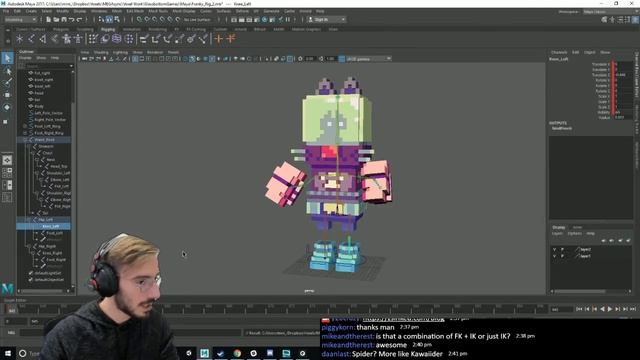The image size is (640, 360).
Task: Click the viewport panel settings gear icon
Action: click(300, 59)
